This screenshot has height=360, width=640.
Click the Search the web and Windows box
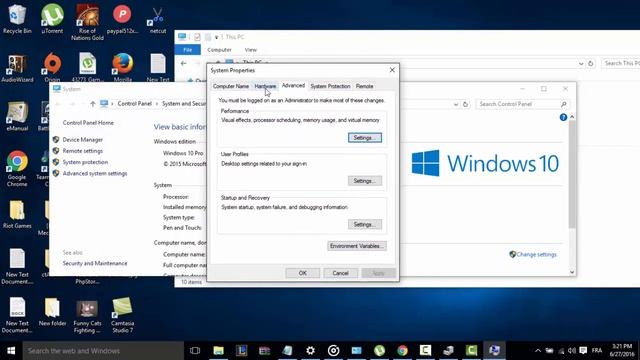103,351
